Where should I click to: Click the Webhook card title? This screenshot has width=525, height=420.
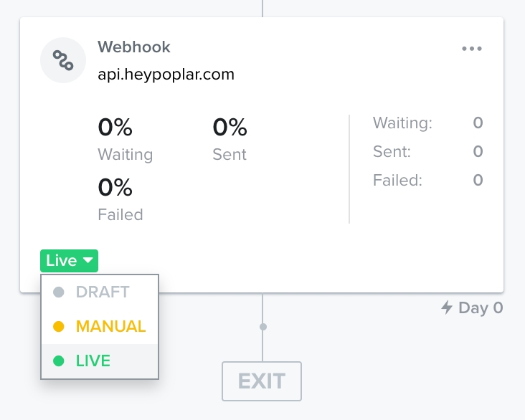[134, 47]
